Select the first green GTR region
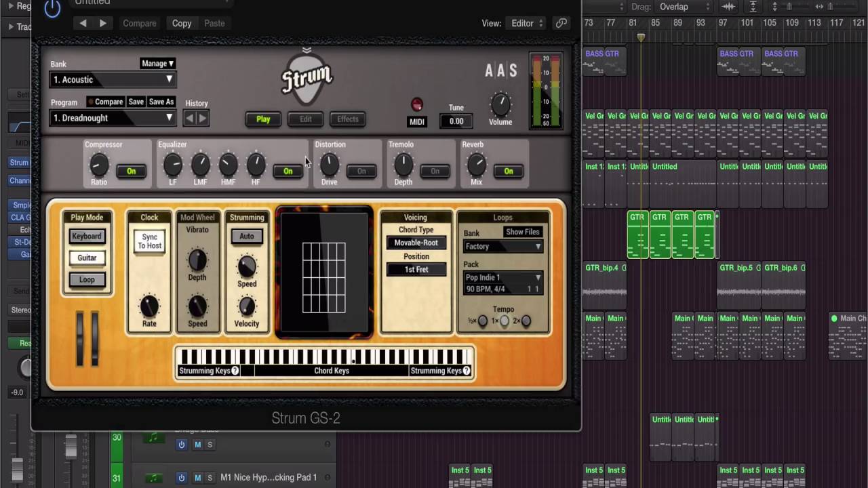The image size is (868, 488). pos(637,235)
